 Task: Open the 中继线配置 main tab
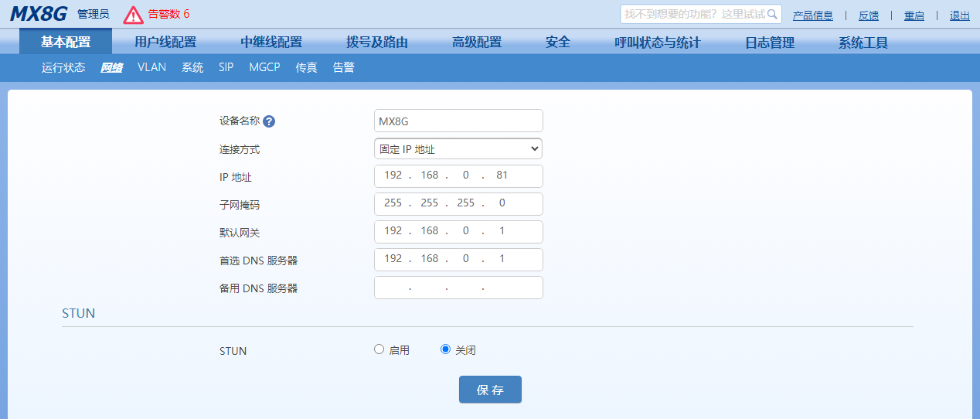tap(271, 43)
